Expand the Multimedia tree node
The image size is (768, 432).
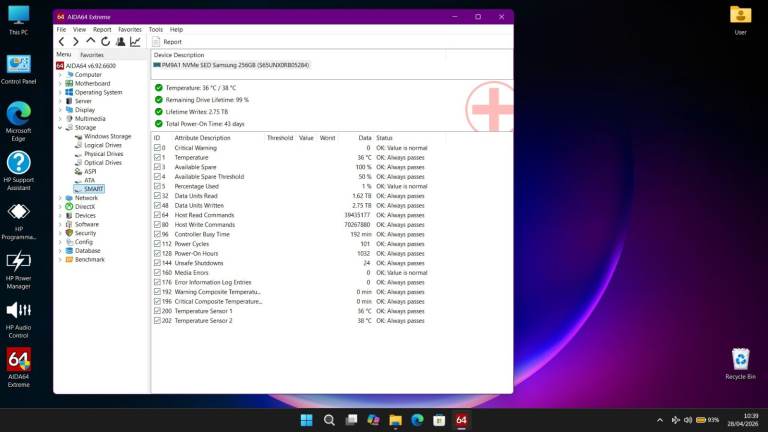(60, 119)
